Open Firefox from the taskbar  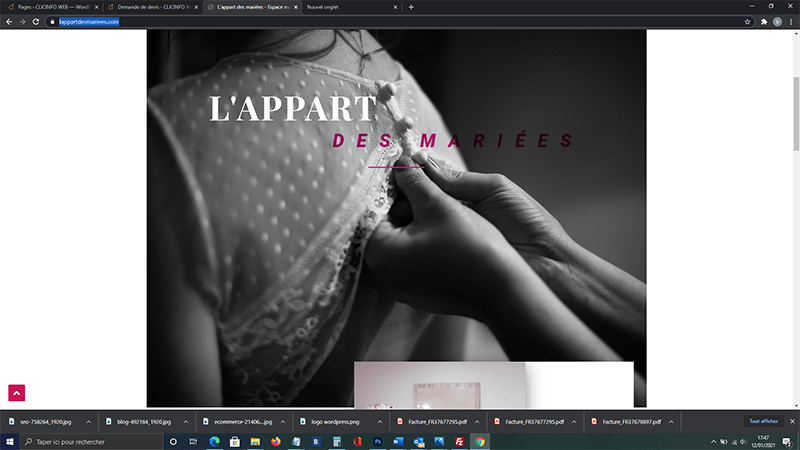point(276,441)
